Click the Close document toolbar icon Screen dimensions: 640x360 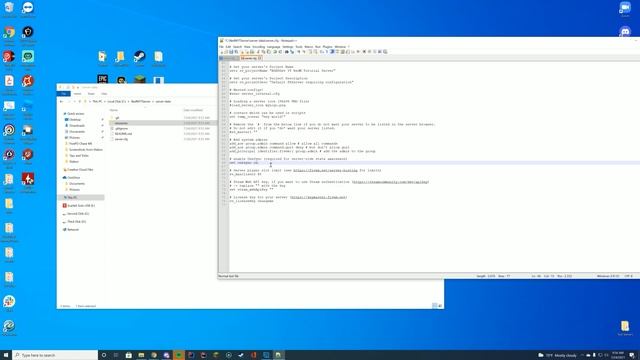tap(242, 52)
